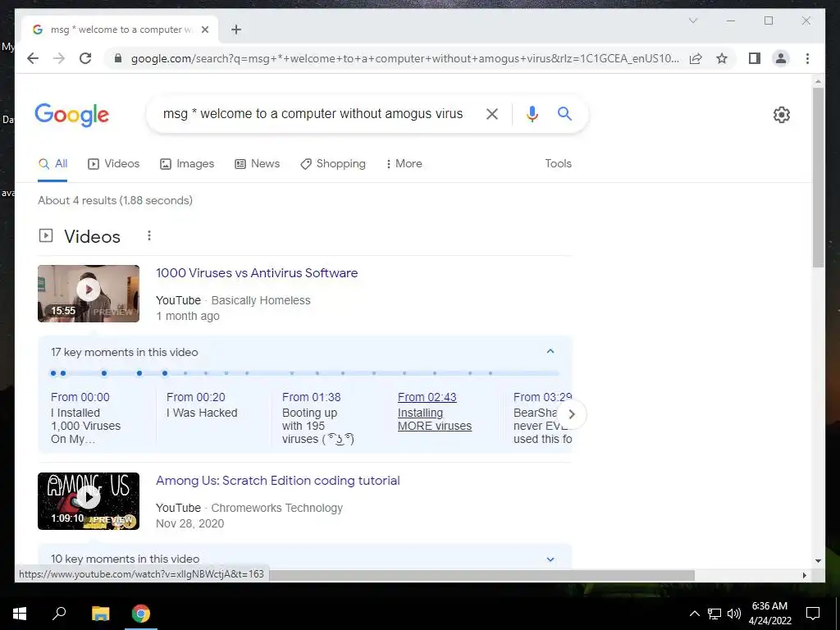Viewport: 840px width, 630px height.
Task: Open the clock showing 6:36 AM
Action: [x=769, y=614]
